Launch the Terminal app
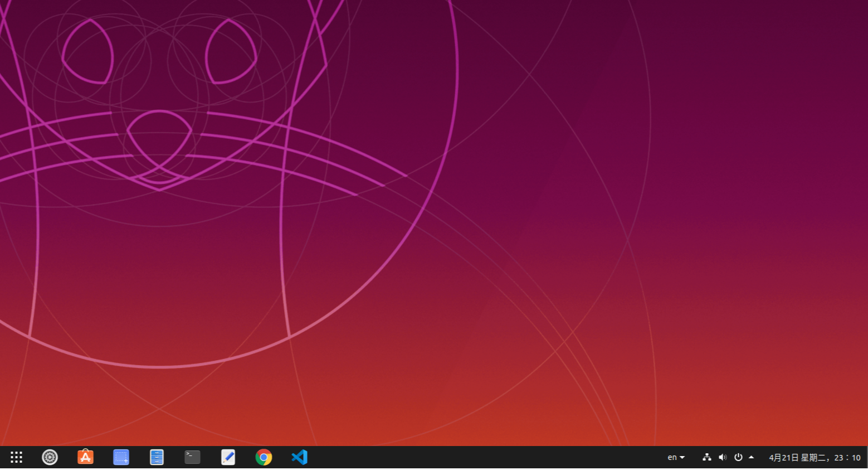The width and height of the screenshot is (868, 470). (x=192, y=457)
